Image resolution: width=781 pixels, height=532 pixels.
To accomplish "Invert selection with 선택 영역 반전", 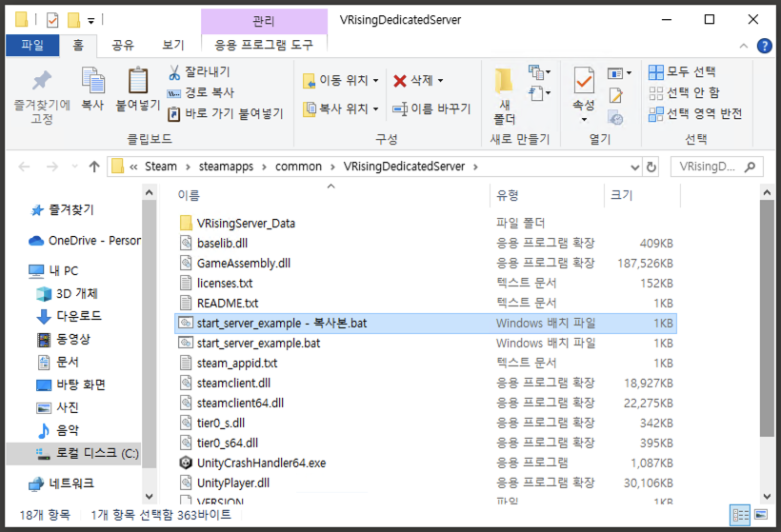I will point(695,113).
